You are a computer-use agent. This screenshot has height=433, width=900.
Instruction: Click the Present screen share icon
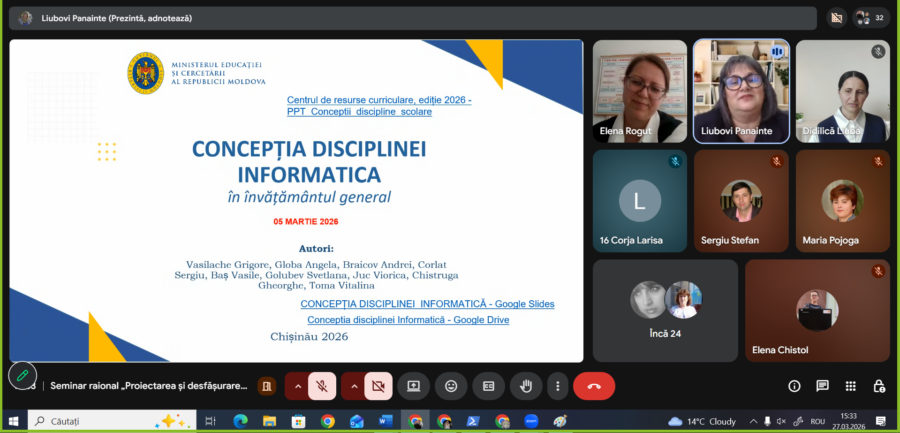[414, 385]
